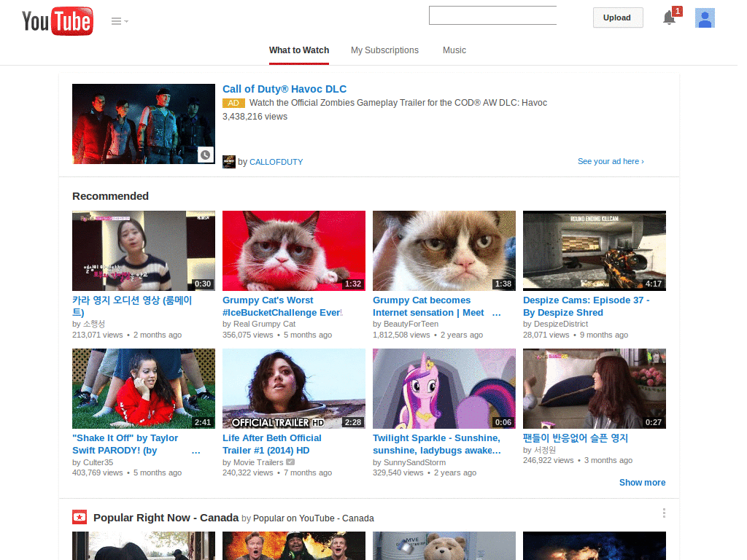The width and height of the screenshot is (747, 560).
Task: Click the Upload button
Action: 617,17
